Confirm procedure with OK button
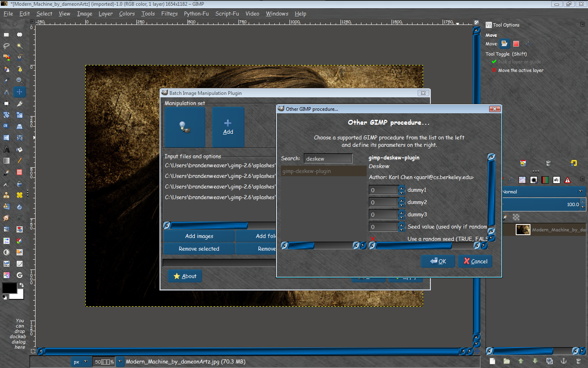This screenshot has width=588, height=368. click(438, 261)
